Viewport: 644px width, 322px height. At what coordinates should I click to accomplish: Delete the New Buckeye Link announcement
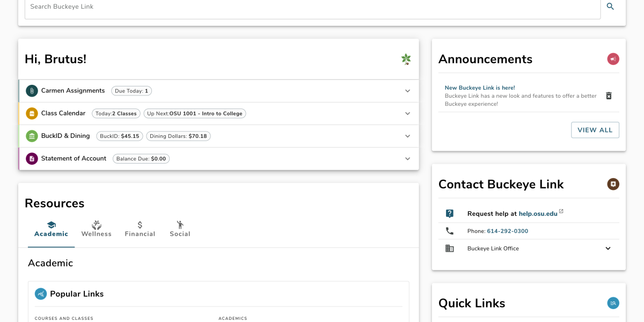click(x=609, y=96)
